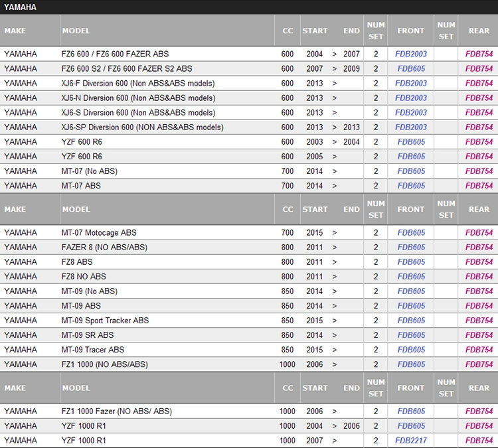Image resolution: width=498 pixels, height=448 pixels.
Task: Open front FDB605 for YZF 600 R6 2003
Action: tap(411, 141)
